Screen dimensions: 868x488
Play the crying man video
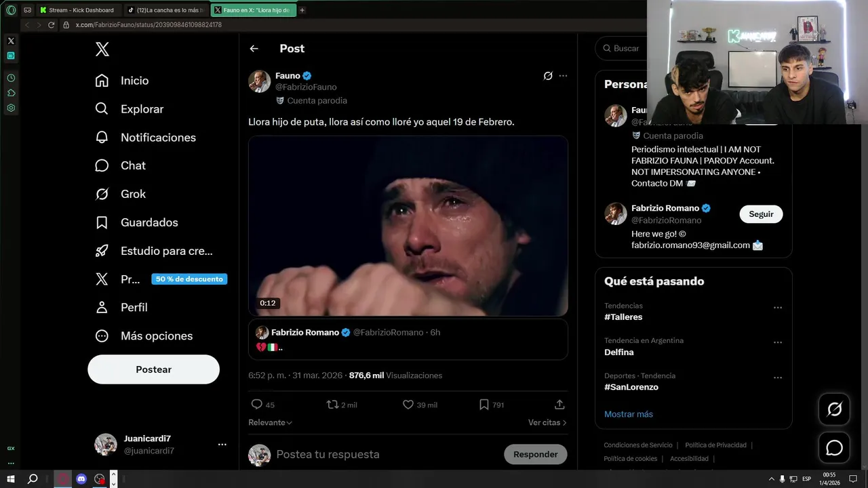click(408, 226)
